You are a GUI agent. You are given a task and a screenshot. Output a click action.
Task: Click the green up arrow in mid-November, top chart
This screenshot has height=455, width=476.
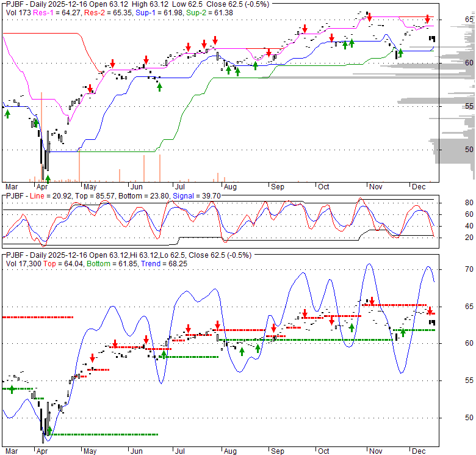tap(400, 53)
